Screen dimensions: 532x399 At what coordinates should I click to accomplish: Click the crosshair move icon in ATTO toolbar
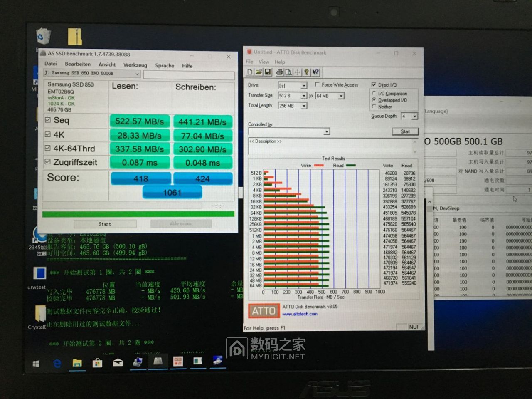point(297,72)
